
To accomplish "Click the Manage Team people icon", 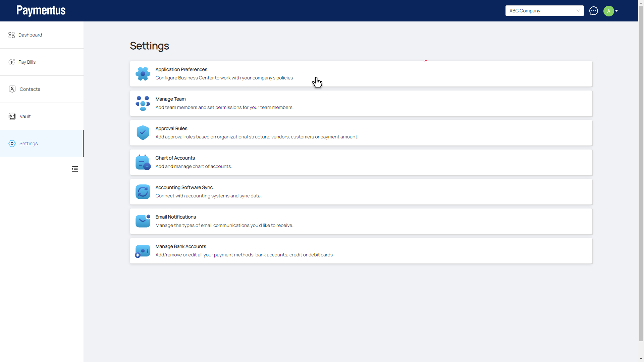I will (x=143, y=103).
